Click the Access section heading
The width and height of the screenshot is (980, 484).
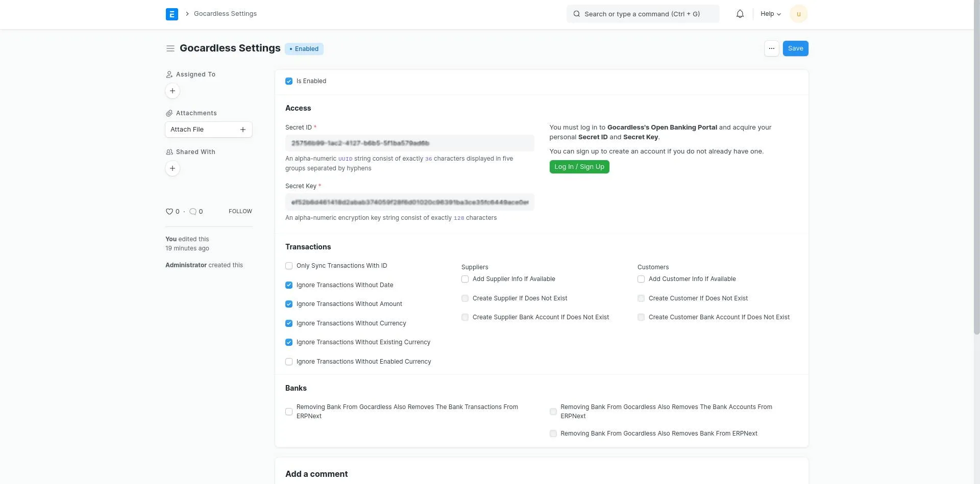tap(298, 108)
